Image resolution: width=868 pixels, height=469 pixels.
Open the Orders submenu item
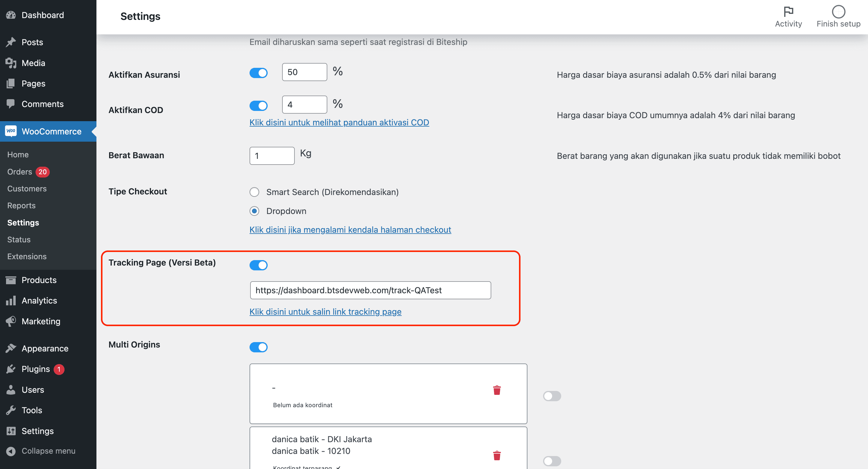(20, 172)
